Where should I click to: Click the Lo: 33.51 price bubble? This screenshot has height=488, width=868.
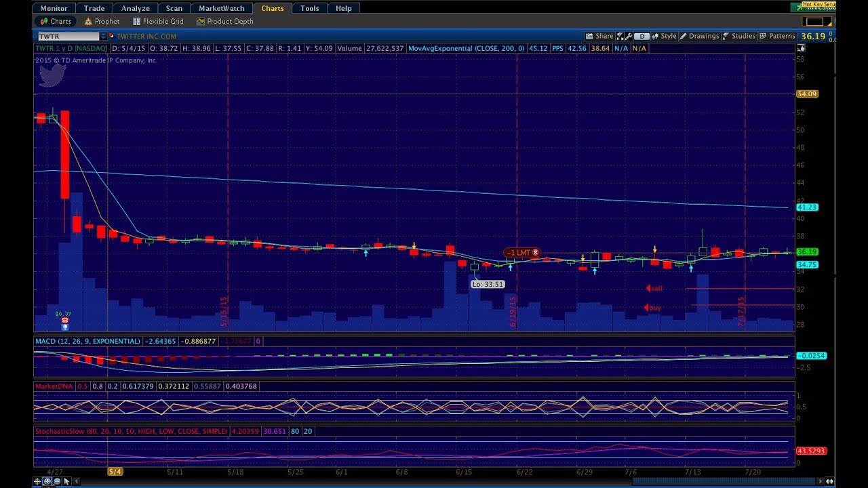(x=488, y=284)
